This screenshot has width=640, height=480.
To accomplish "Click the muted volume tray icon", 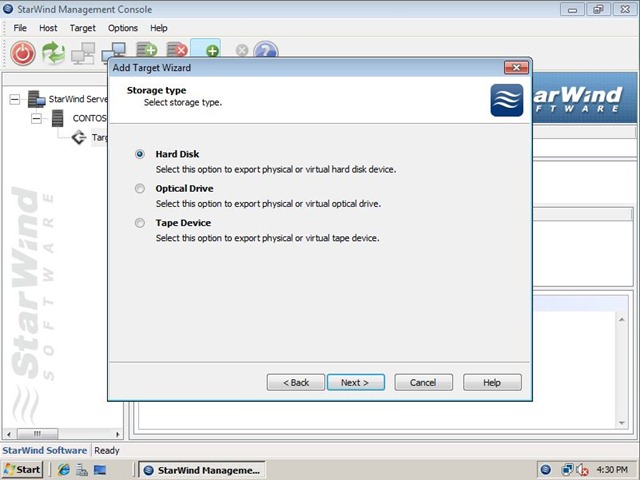I will 581,470.
